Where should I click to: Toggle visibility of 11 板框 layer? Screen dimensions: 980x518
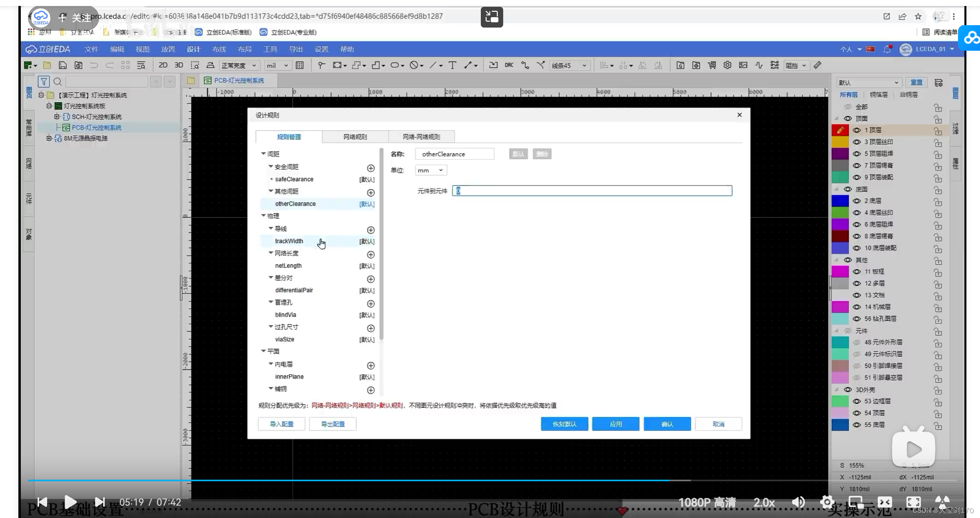[857, 272]
